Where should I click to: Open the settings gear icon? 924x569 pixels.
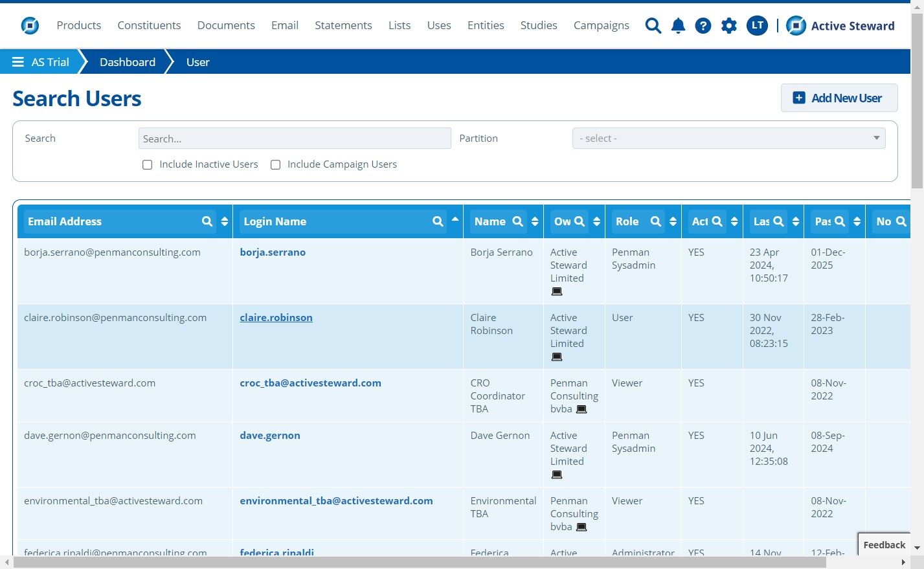(729, 26)
